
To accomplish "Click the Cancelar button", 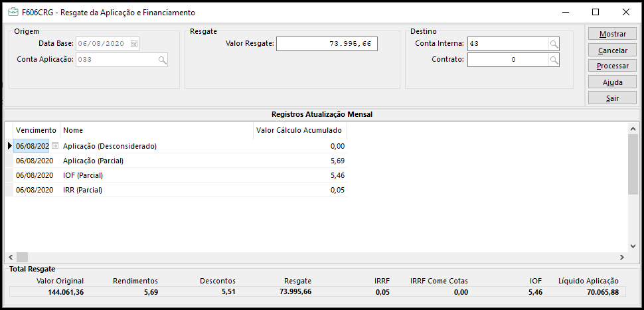I will [x=612, y=50].
